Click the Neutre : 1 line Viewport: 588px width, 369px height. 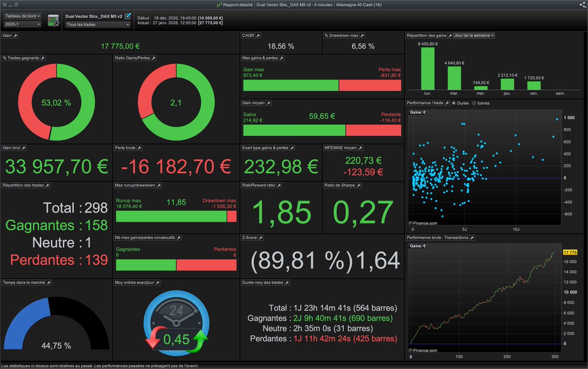coord(62,243)
